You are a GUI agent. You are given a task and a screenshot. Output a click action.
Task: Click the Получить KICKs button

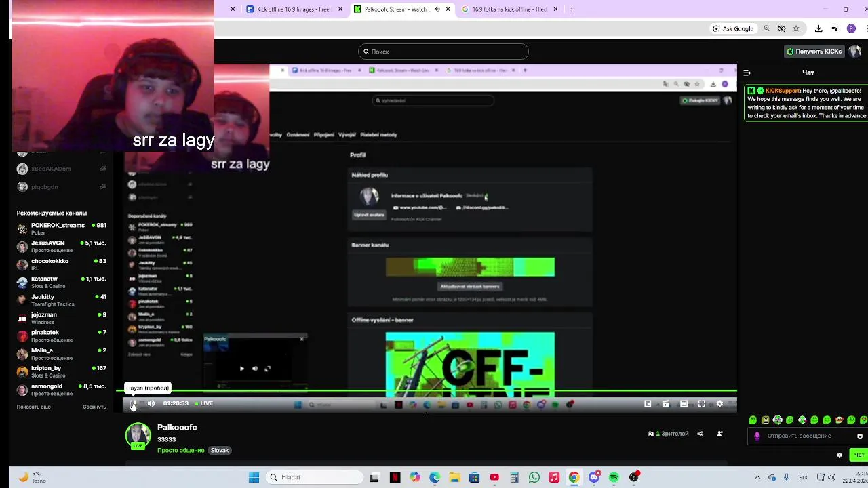814,52
